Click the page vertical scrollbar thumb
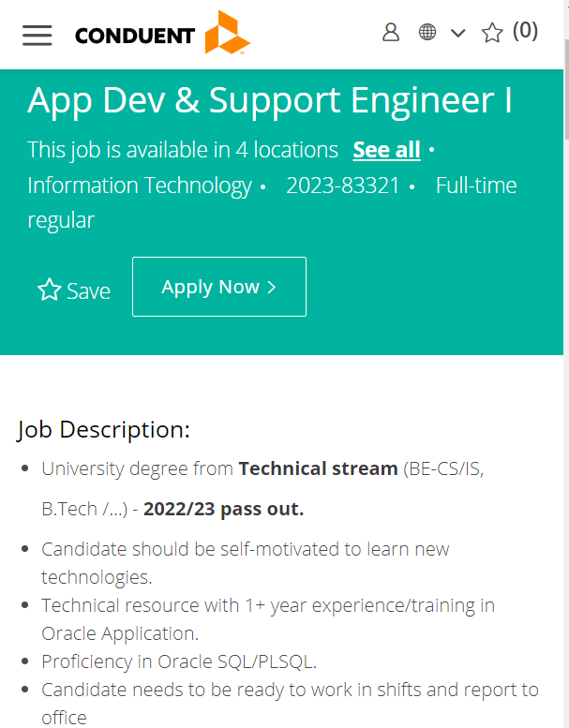The width and height of the screenshot is (569, 728). tap(566, 88)
